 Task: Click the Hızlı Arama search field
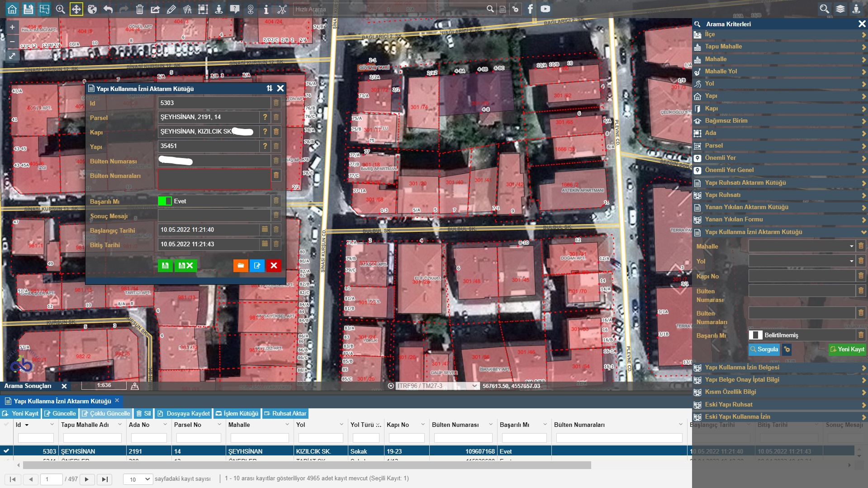389,9
